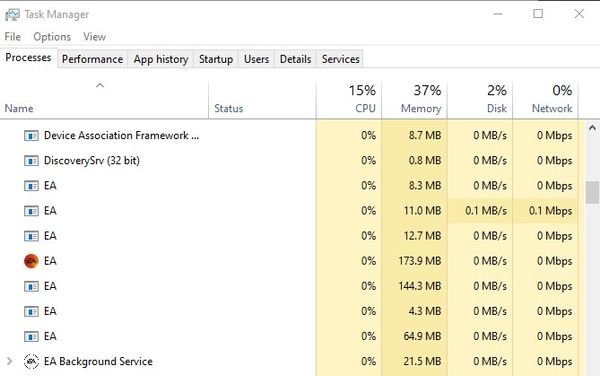Click the Device Association Framework process icon
The image size is (600, 376).
tap(31, 136)
